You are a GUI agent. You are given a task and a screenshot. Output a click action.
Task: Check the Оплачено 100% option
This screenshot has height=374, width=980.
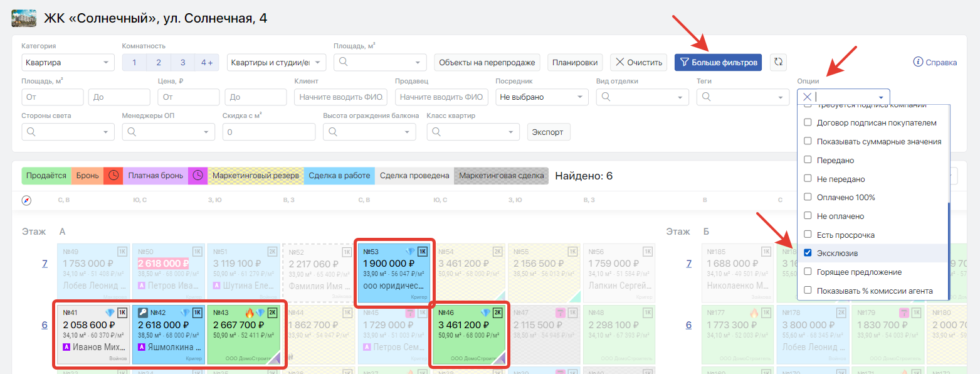(808, 197)
